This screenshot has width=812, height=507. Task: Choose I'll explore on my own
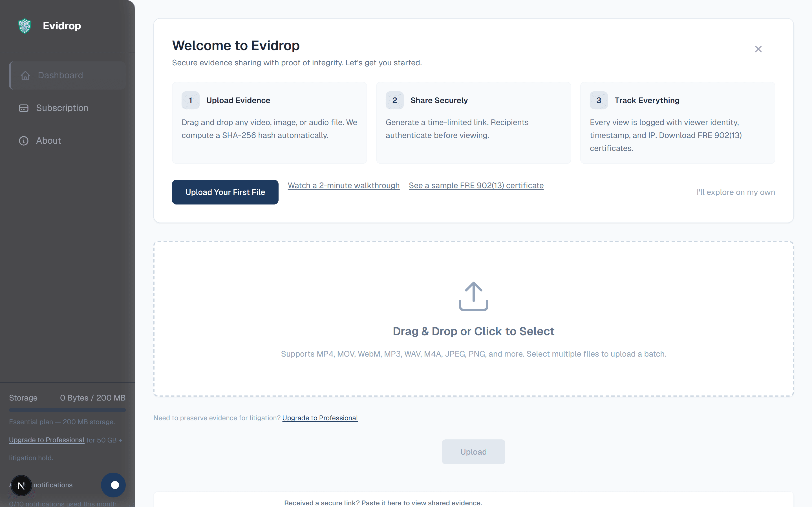coord(736,192)
